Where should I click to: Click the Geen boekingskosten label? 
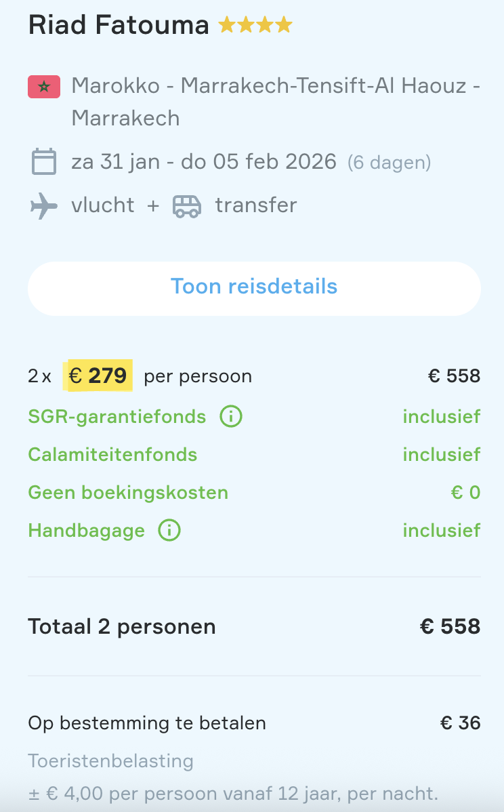128,492
